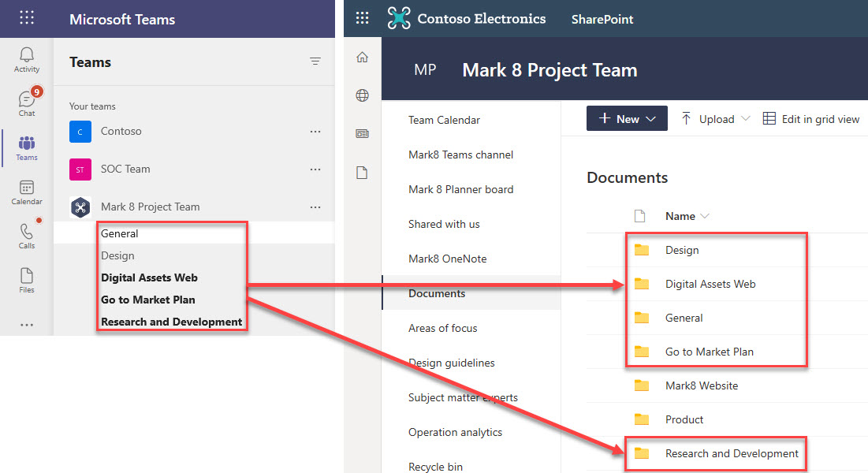Select the Design channel

(117, 255)
